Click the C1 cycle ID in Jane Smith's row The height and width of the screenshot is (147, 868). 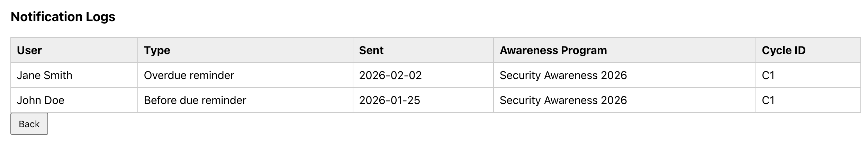tap(768, 75)
